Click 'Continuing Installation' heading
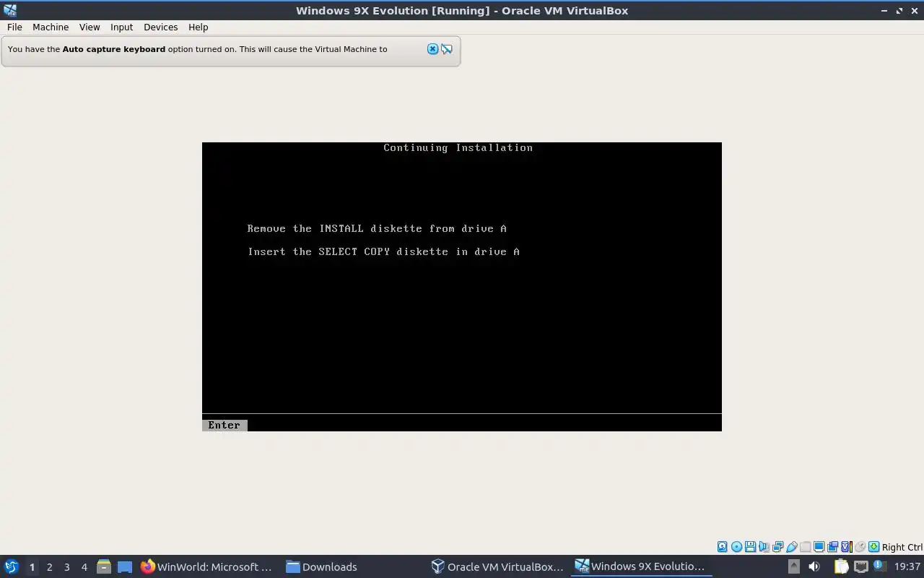The image size is (924, 578). [x=458, y=147]
